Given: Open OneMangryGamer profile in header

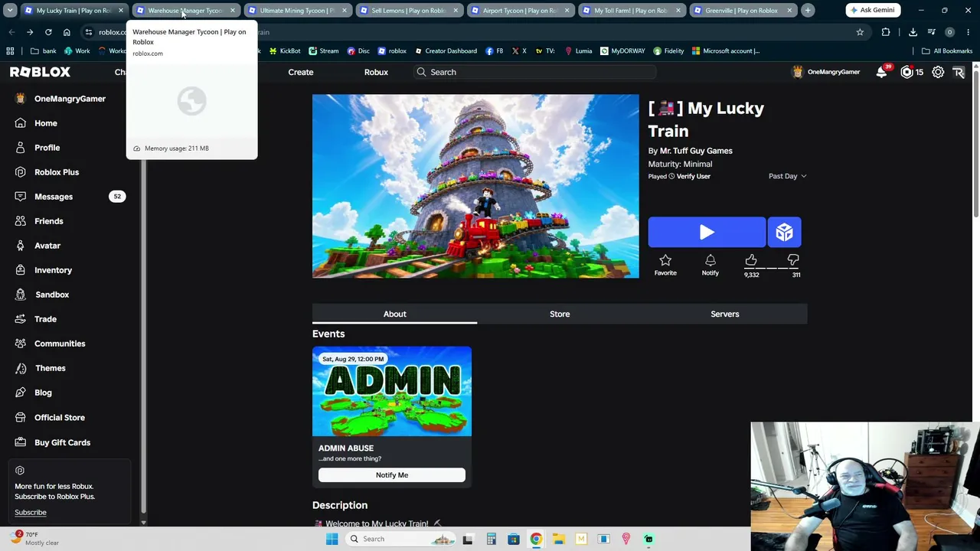Looking at the screenshot, I should 827,72.
